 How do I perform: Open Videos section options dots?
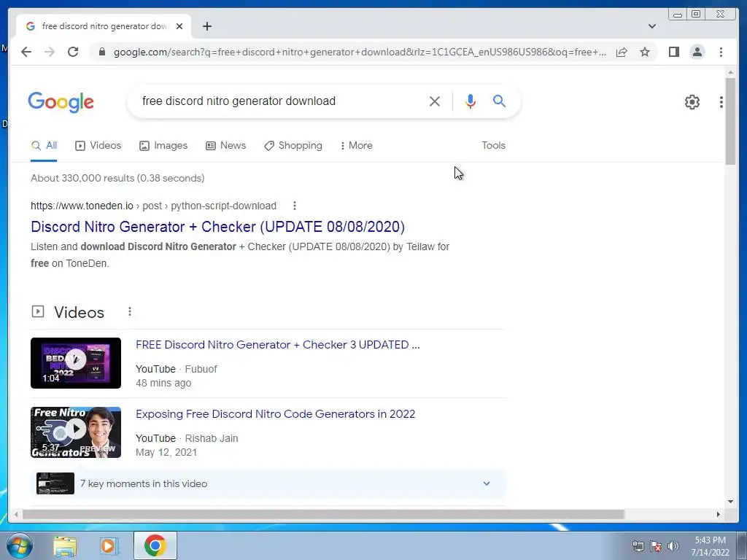pos(130,312)
